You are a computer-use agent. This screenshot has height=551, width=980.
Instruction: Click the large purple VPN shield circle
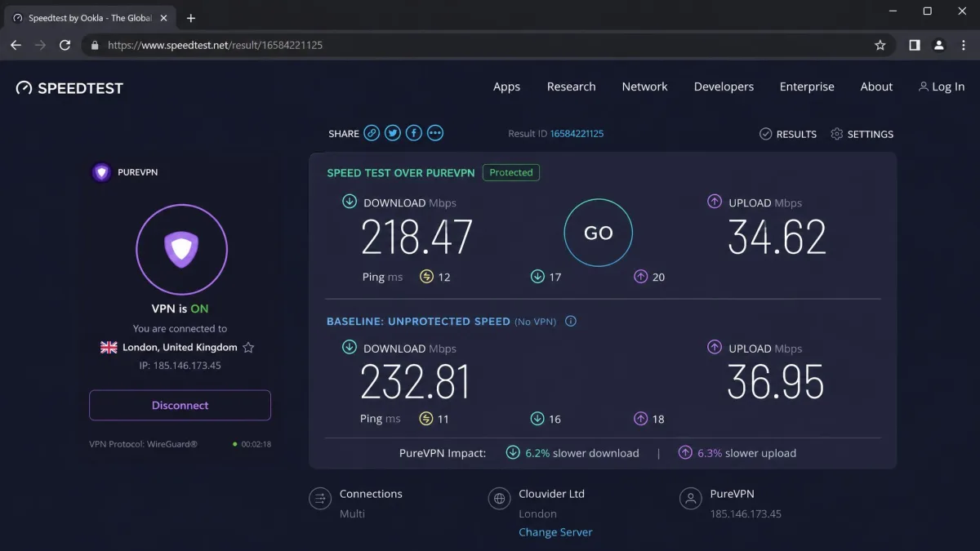click(181, 250)
